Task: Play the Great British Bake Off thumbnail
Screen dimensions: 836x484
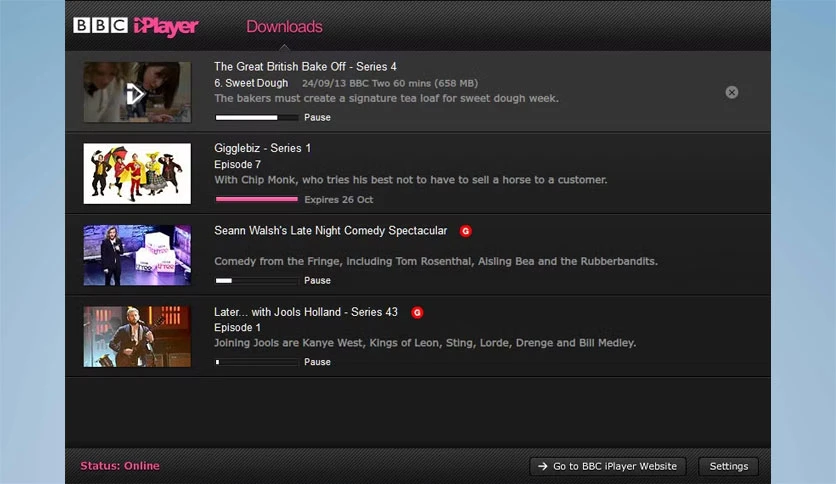Action: tap(137, 92)
